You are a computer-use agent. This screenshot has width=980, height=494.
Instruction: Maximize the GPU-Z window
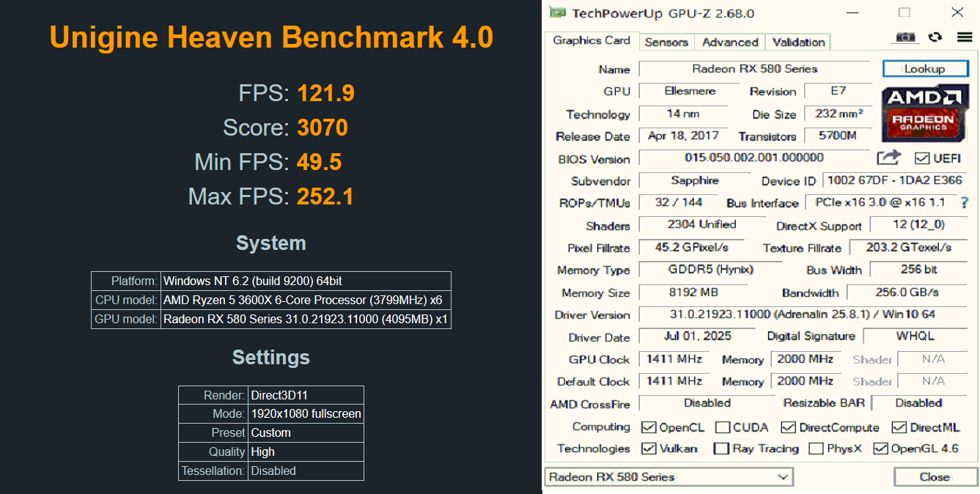tap(905, 12)
